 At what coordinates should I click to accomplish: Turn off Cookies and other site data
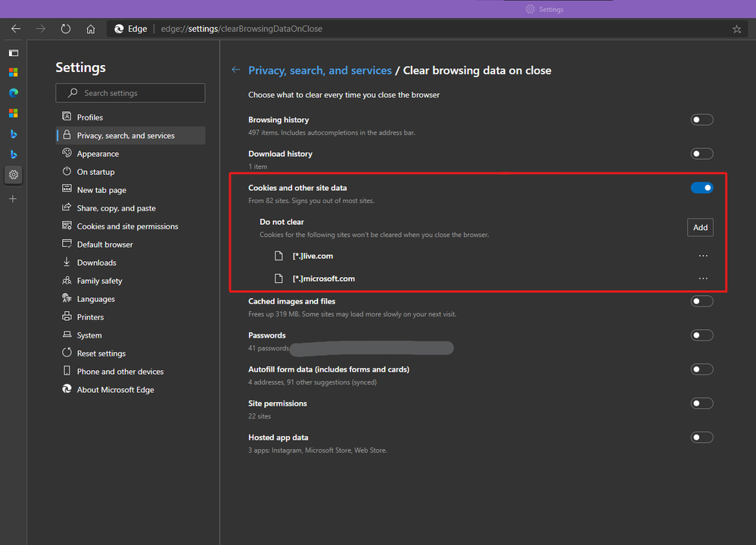tap(702, 188)
